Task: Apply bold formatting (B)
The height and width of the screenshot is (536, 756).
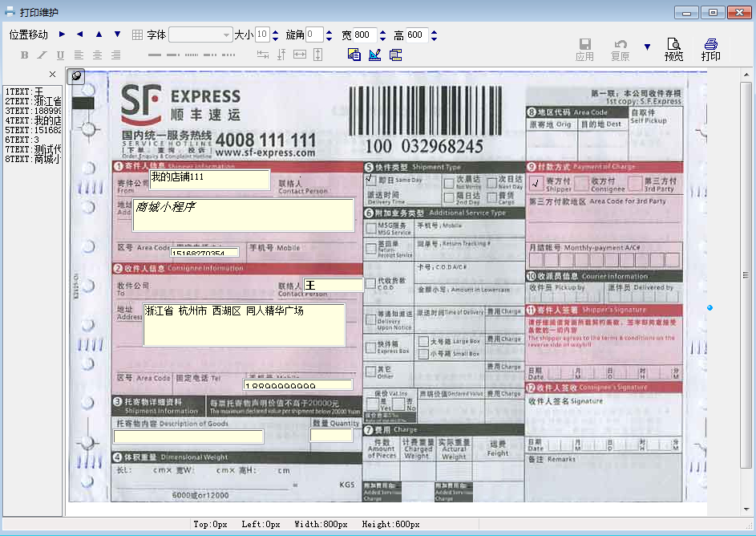Action: click(x=24, y=55)
